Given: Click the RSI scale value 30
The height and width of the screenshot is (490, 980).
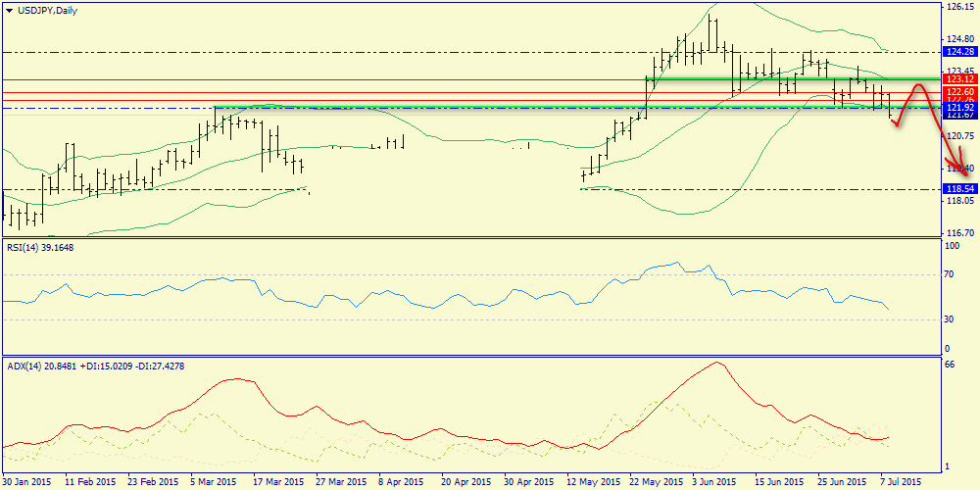Looking at the screenshot, I should [950, 319].
